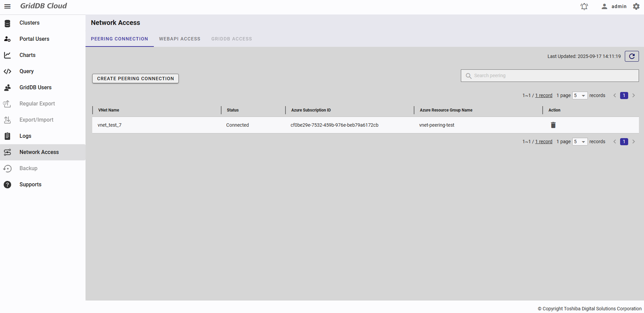Open the Query editor page
Image resolution: width=644 pixels, height=313 pixels.
(x=26, y=71)
